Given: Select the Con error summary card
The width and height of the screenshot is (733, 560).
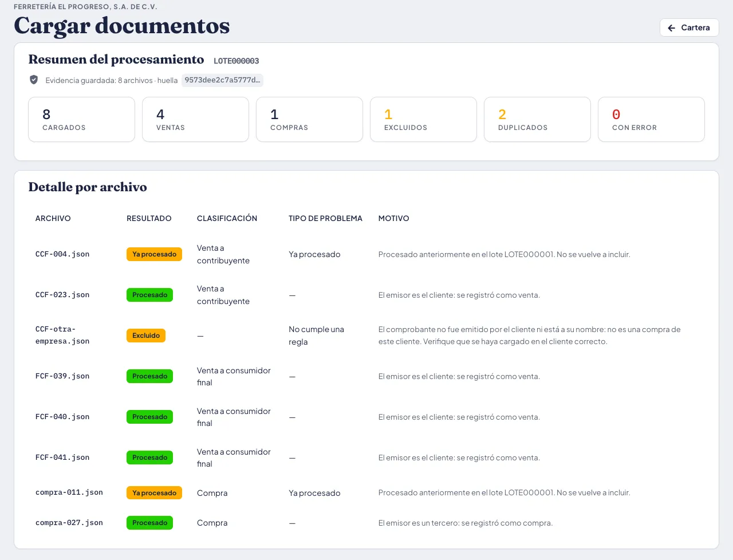Looking at the screenshot, I should point(651,119).
